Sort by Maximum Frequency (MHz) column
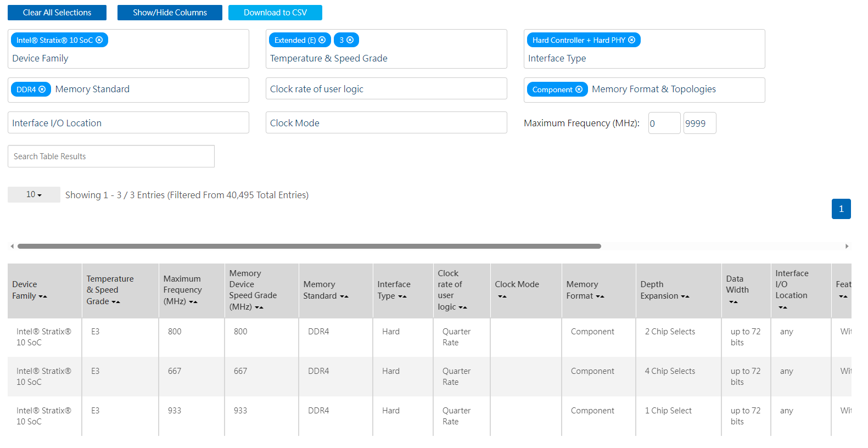The image size is (868, 448). 193,302
